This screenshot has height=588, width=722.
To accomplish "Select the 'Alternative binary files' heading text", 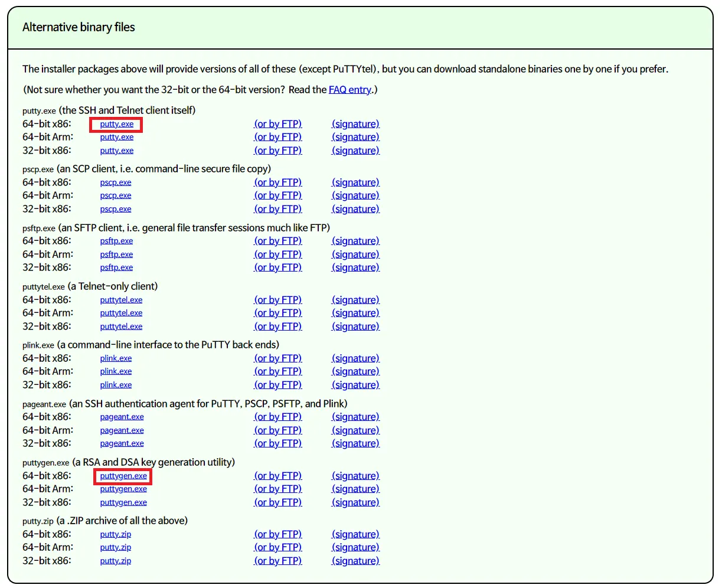I will (x=79, y=27).
